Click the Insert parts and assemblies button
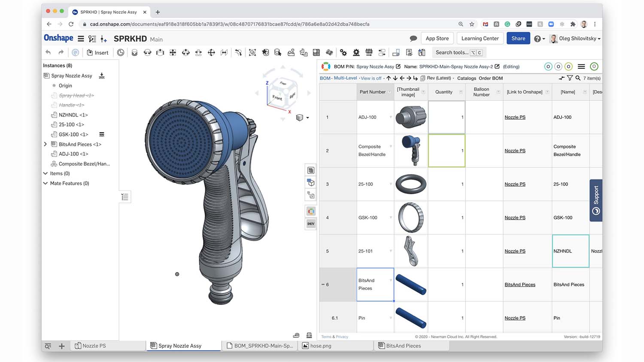This screenshot has height=362, width=644. [97, 53]
